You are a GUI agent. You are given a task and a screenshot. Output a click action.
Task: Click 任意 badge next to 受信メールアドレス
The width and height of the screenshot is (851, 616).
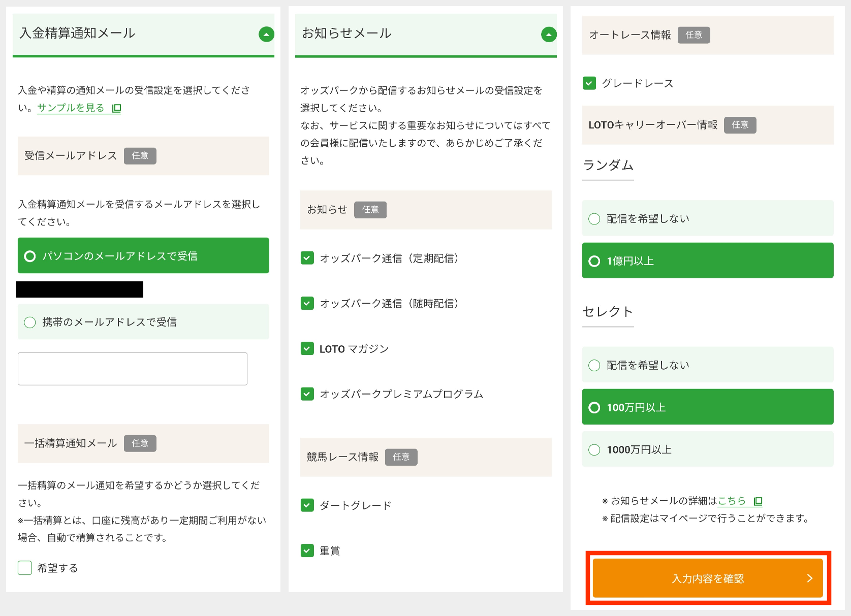140,155
